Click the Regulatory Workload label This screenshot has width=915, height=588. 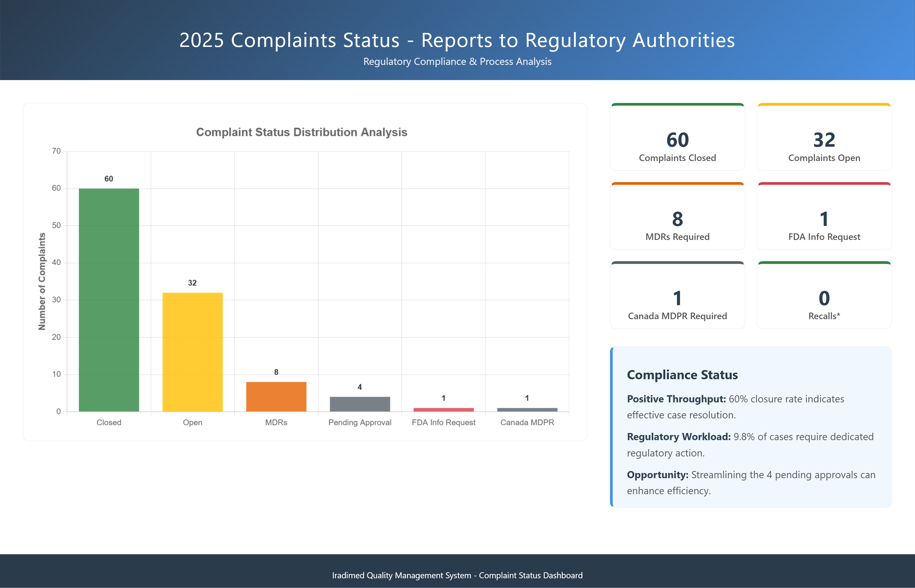pyautogui.click(x=678, y=437)
